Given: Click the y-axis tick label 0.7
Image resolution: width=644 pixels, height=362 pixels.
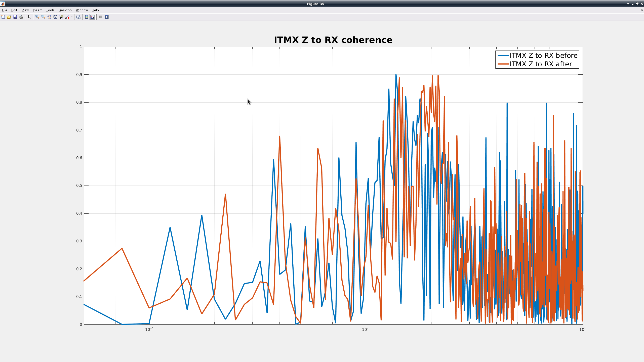Looking at the screenshot, I should (x=79, y=130).
